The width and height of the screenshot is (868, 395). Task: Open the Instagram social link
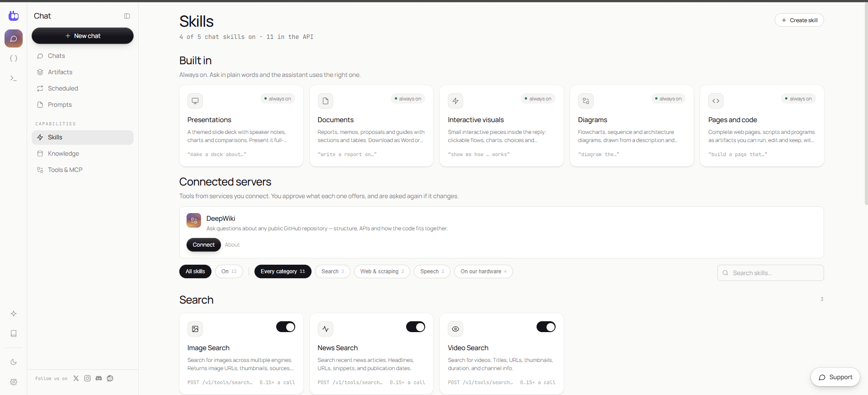(87, 378)
